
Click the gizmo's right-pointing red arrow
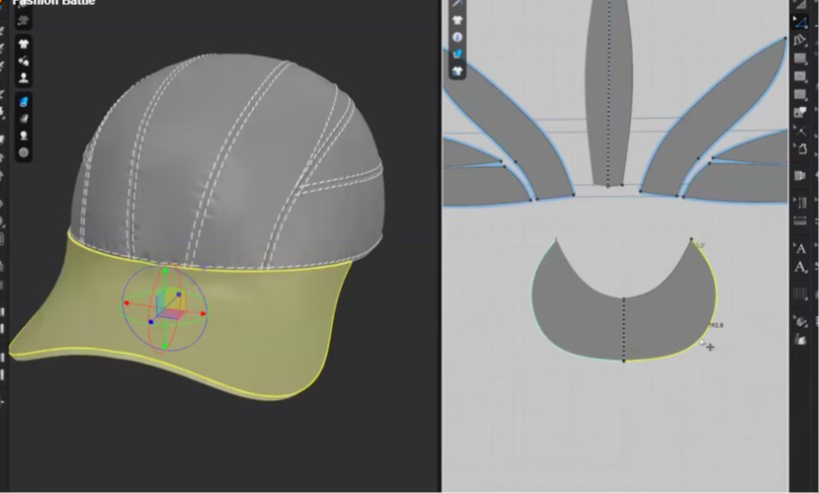tap(203, 314)
